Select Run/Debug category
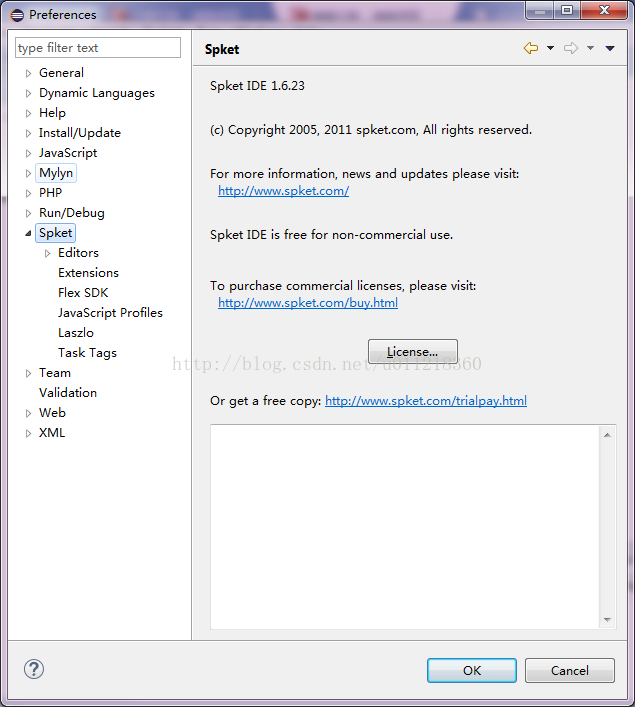This screenshot has width=635, height=707. (72, 213)
